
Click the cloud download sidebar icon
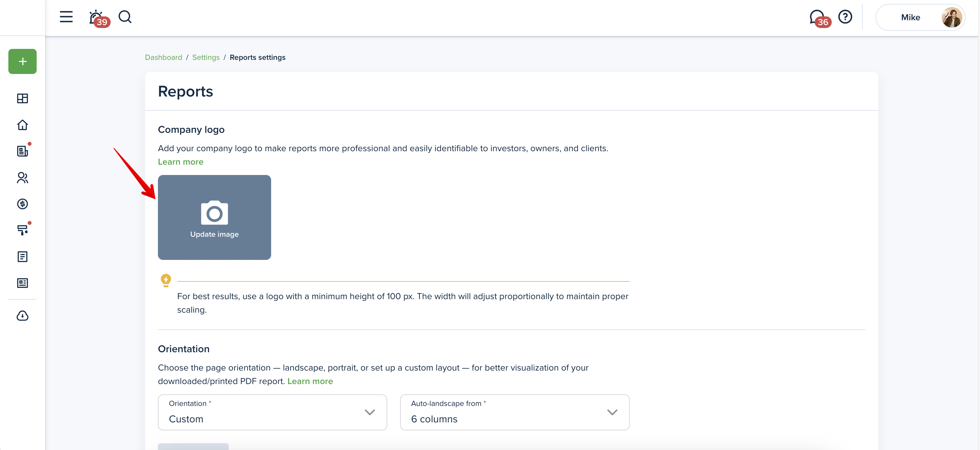pyautogui.click(x=23, y=316)
